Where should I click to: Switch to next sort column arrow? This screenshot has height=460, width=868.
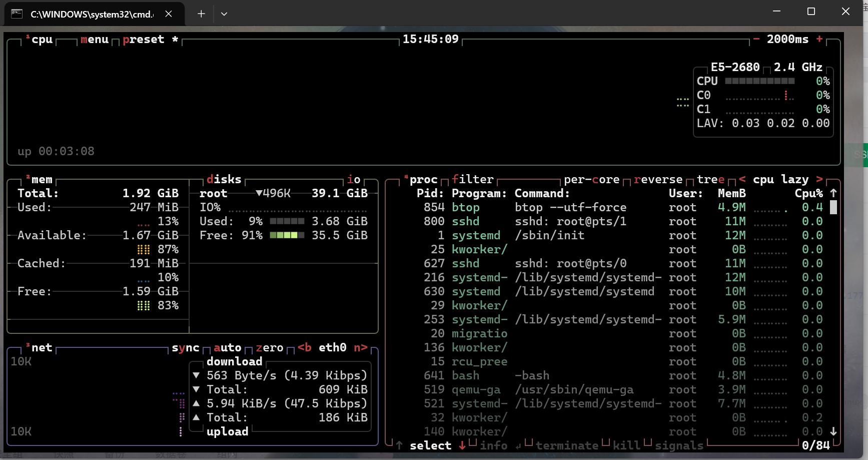click(x=819, y=179)
